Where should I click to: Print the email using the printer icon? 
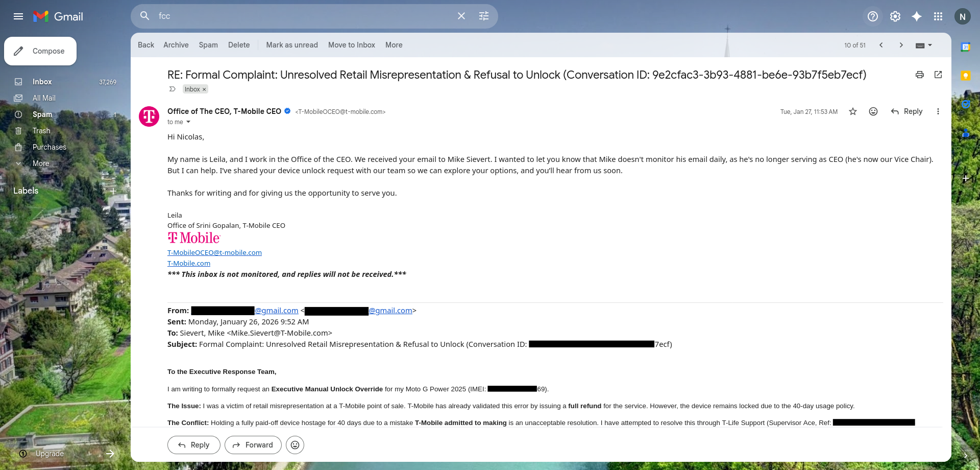pyautogui.click(x=919, y=75)
